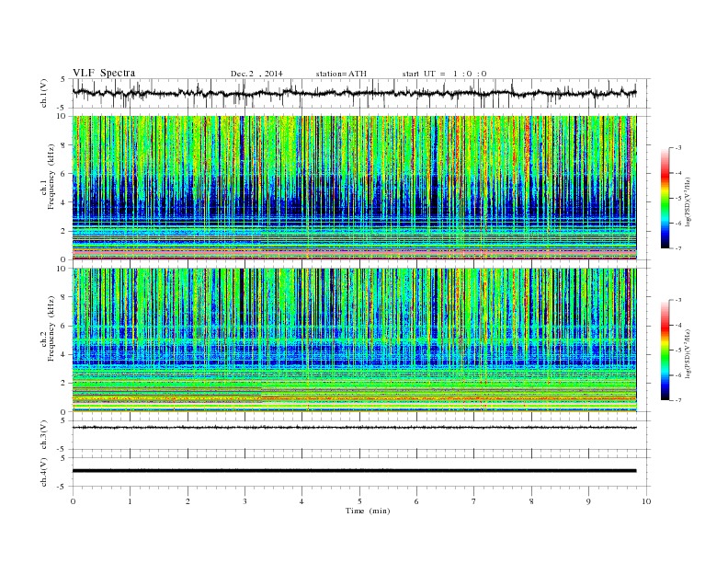728x563 pixels.
Task: Click the ch.1 spectrogram plot
Action: pos(354,188)
